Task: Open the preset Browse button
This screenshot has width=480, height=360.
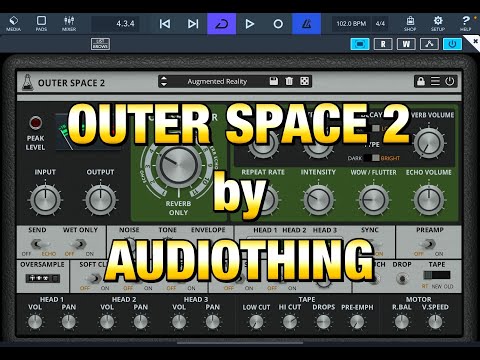Action: click(x=100, y=44)
